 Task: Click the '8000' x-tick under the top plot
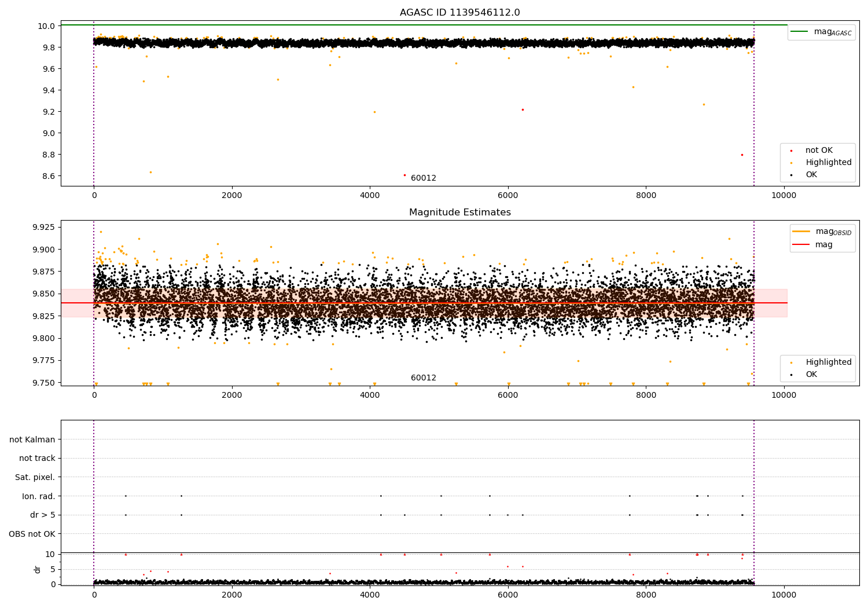tap(646, 196)
